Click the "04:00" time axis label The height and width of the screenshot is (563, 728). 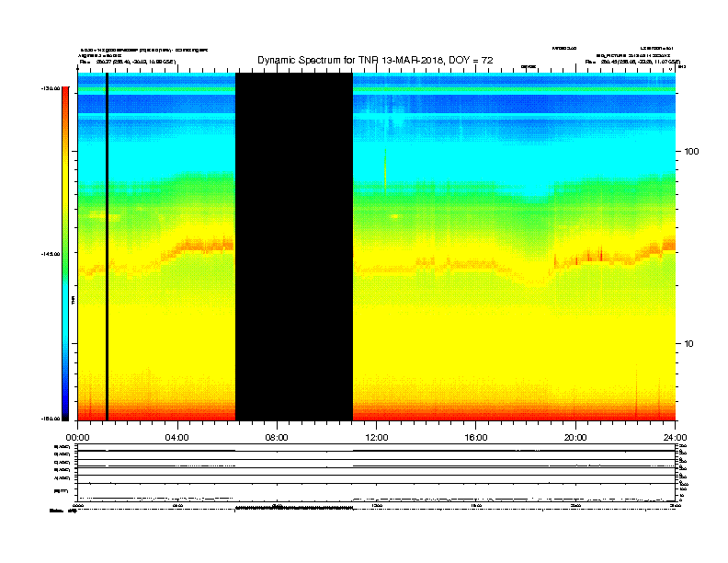[177, 438]
